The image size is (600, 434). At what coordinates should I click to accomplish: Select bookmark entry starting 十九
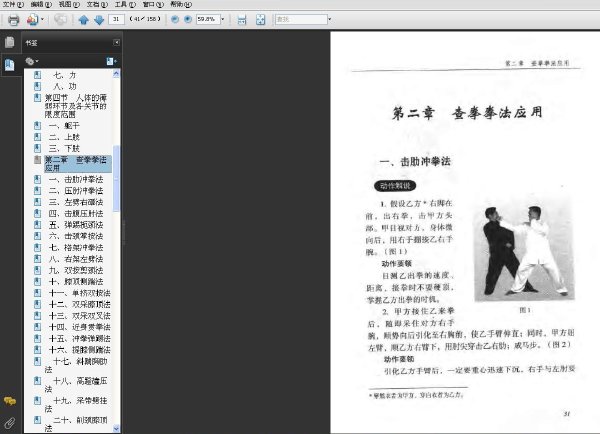[76, 405]
